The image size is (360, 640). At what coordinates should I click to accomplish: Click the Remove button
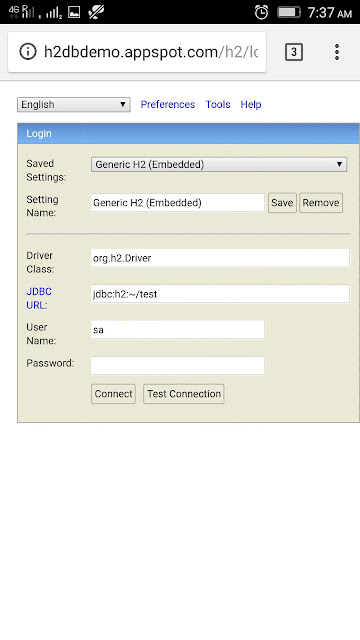pos(321,203)
